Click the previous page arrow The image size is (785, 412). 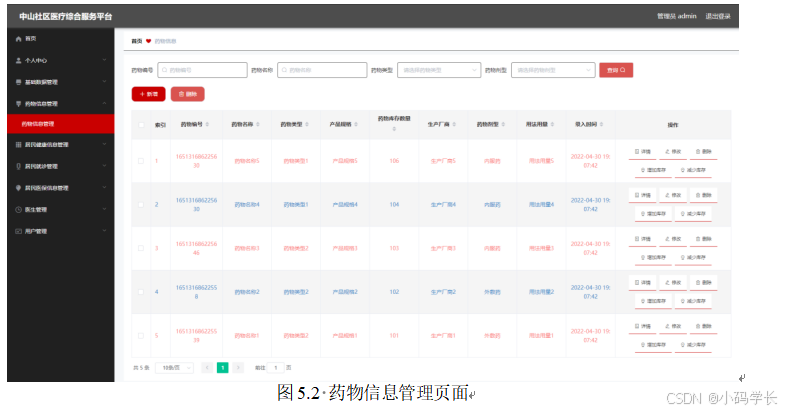click(x=207, y=368)
